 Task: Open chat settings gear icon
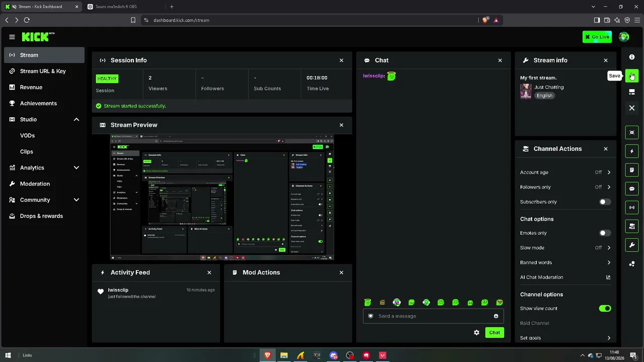click(476, 332)
